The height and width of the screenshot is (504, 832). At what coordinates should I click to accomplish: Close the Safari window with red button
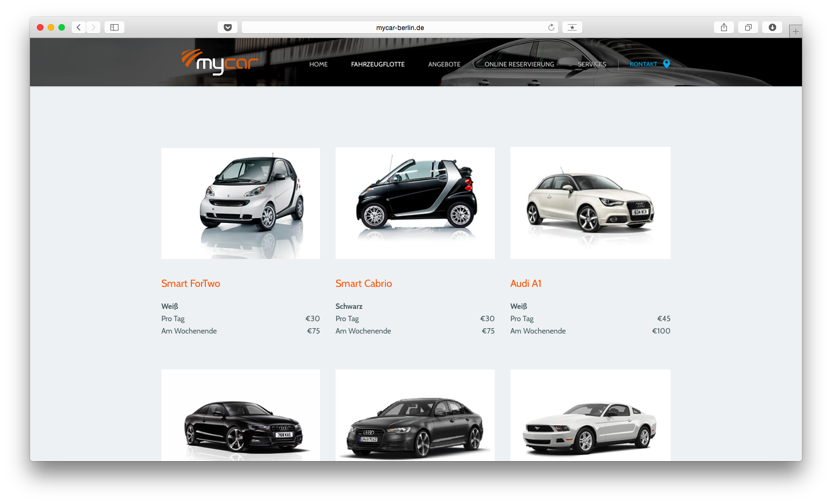40,27
